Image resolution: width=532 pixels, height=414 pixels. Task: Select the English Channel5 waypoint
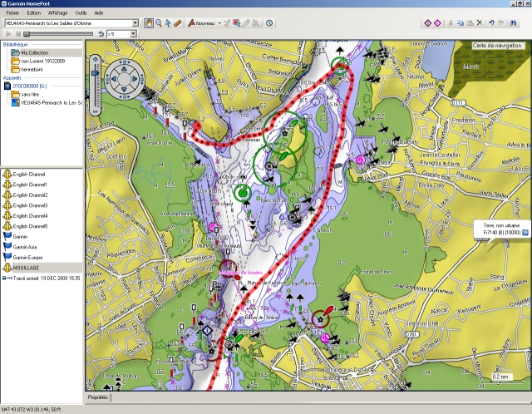click(30, 226)
